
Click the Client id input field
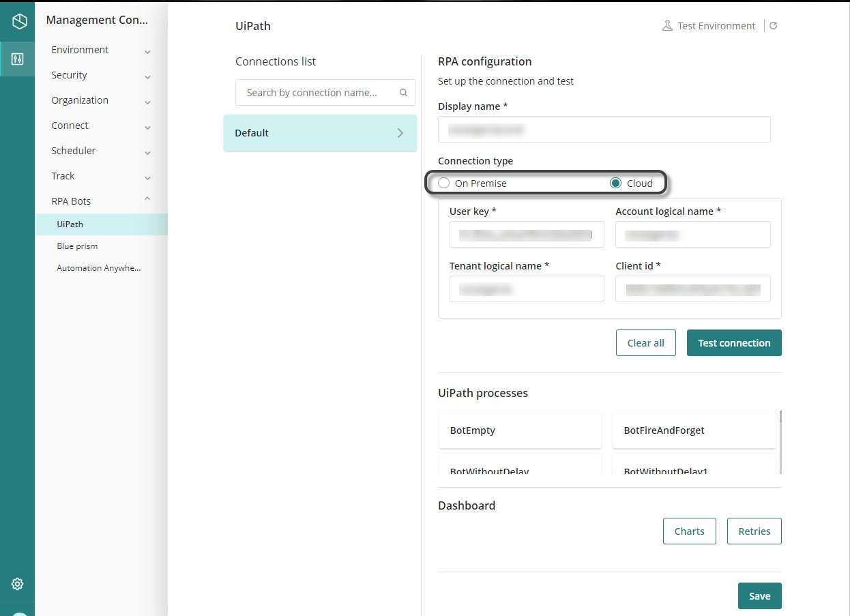(x=693, y=289)
